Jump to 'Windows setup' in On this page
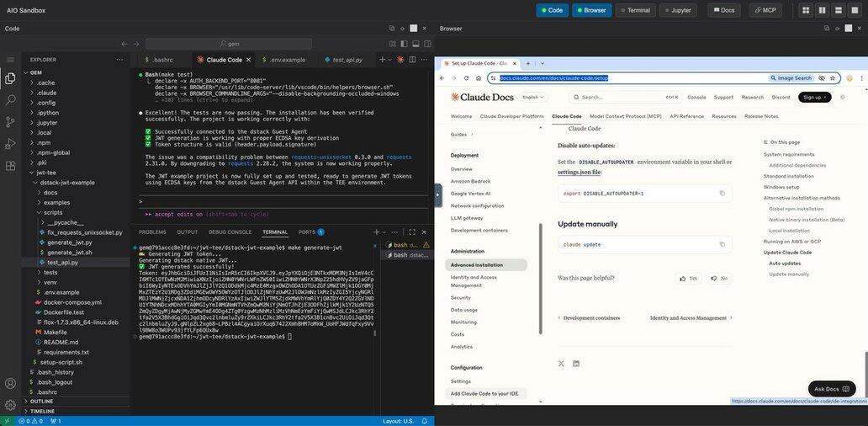 (781, 187)
